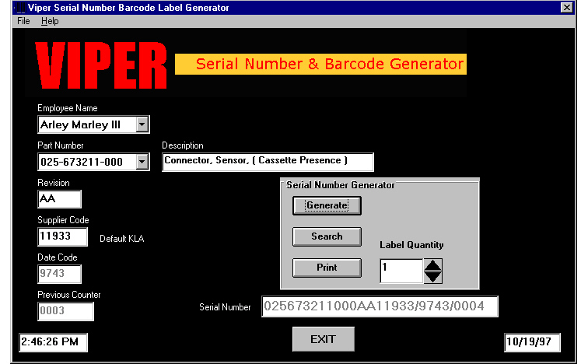Click the Supplier Code field 11933

[63, 236]
